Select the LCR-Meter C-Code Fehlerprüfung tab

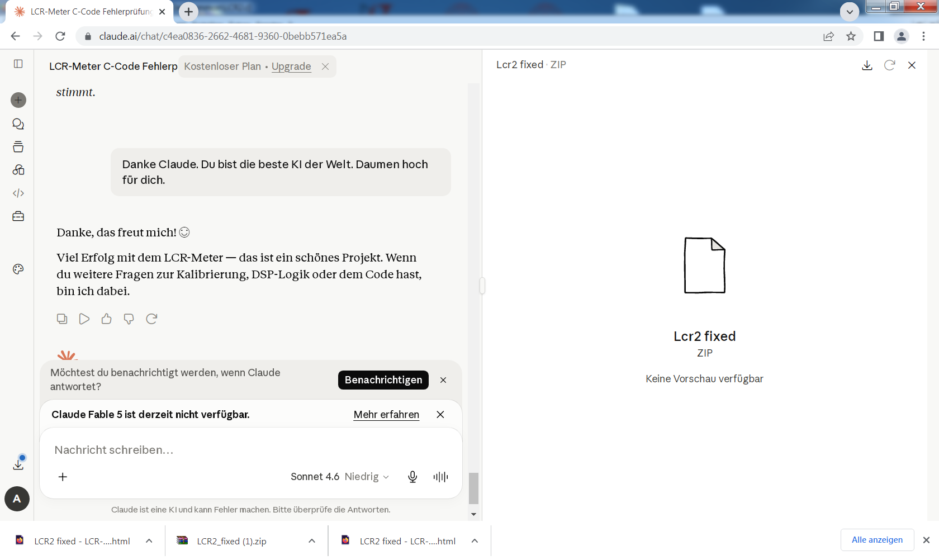(x=89, y=12)
